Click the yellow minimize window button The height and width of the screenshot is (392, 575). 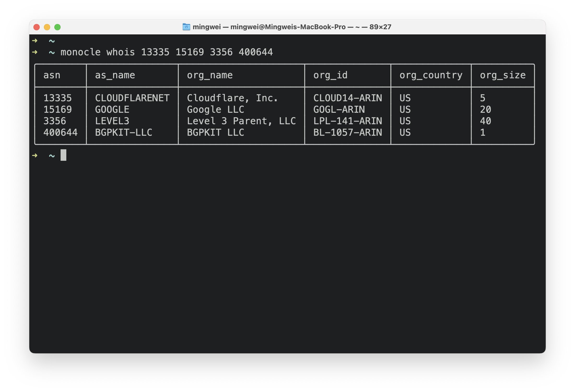pos(47,27)
